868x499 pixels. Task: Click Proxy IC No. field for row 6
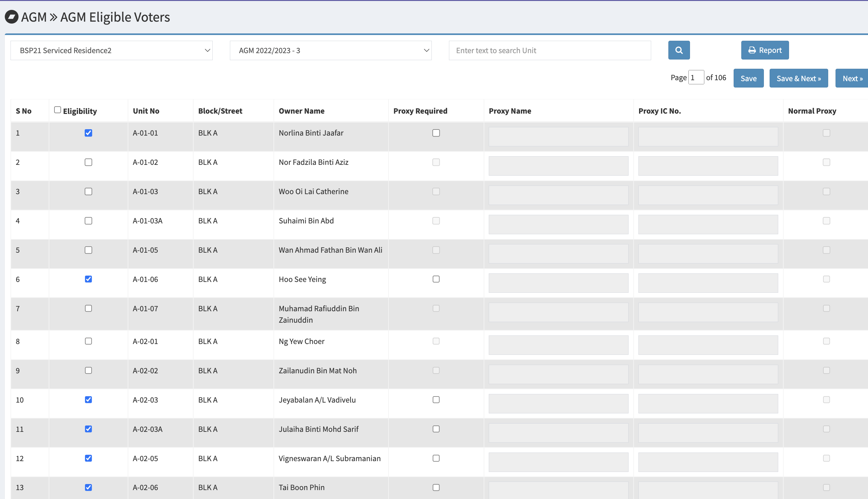point(708,283)
